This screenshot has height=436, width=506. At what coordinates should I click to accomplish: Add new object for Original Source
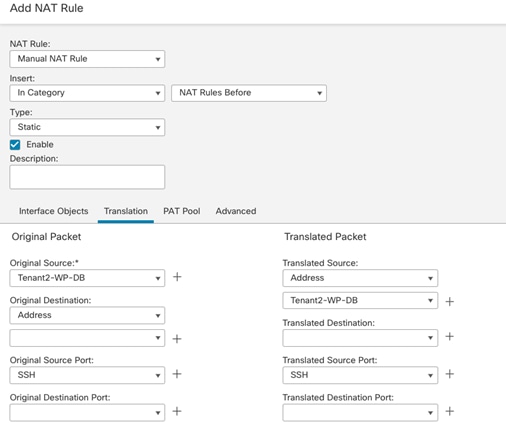coord(177,277)
